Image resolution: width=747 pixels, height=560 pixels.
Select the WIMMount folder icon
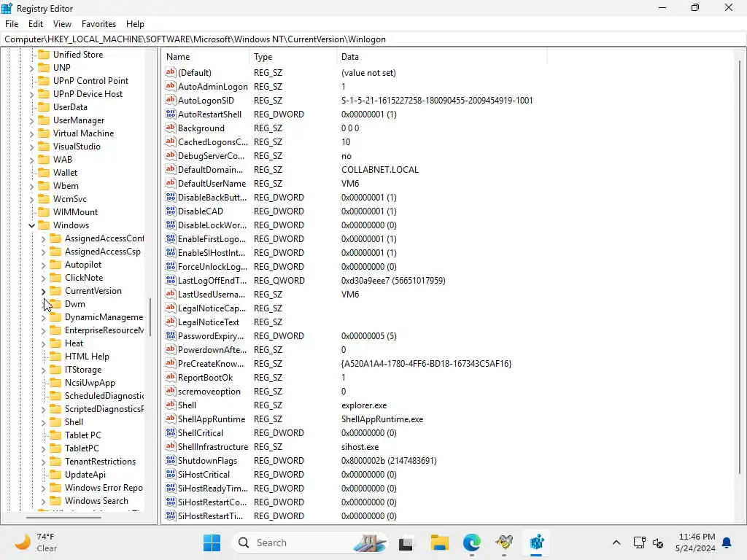point(44,212)
